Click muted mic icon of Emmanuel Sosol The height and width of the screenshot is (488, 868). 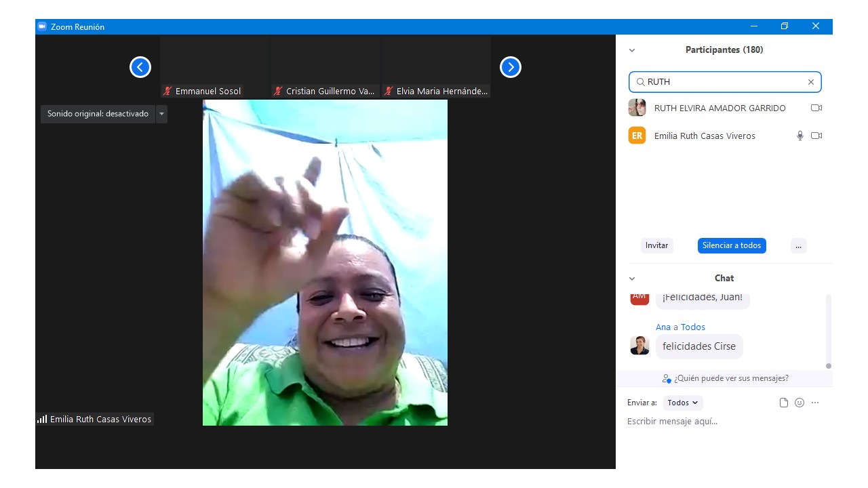click(x=167, y=91)
